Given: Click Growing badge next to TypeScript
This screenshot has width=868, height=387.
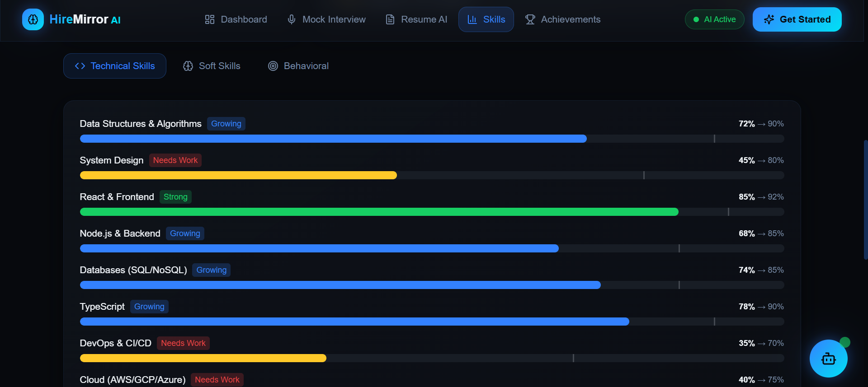Looking at the screenshot, I should pyautogui.click(x=149, y=307).
